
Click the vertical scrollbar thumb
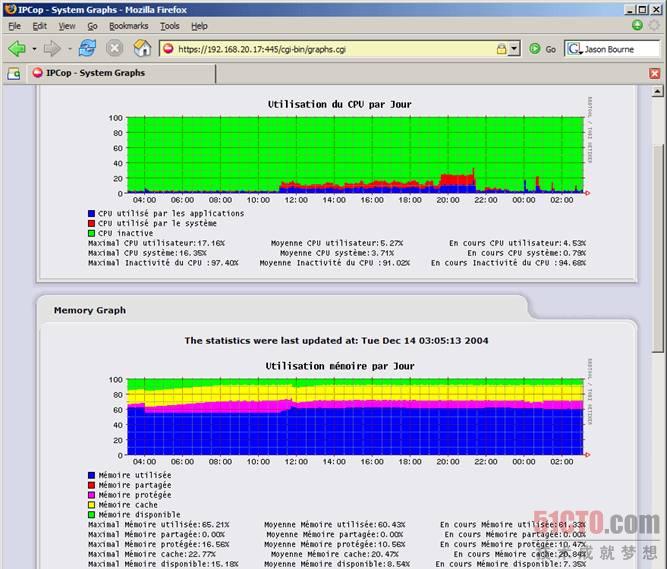point(658,249)
